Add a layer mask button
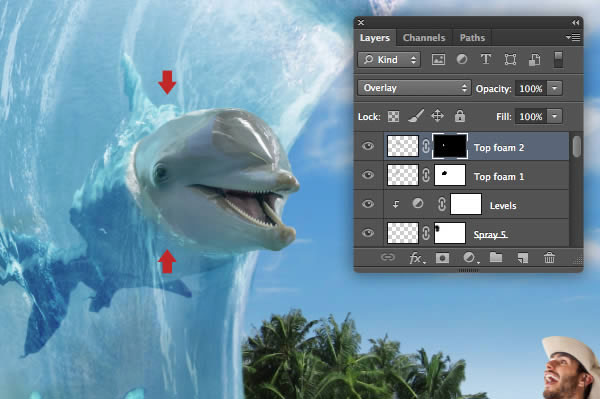Screen dimensions: 600x399 coord(442,258)
